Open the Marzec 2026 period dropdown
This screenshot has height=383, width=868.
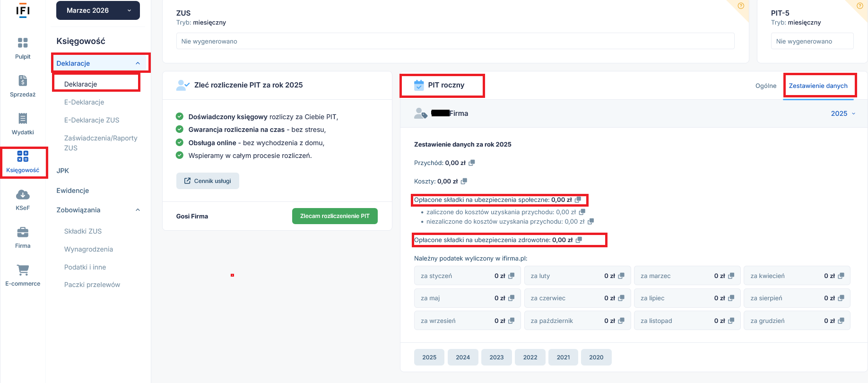pyautogui.click(x=98, y=10)
